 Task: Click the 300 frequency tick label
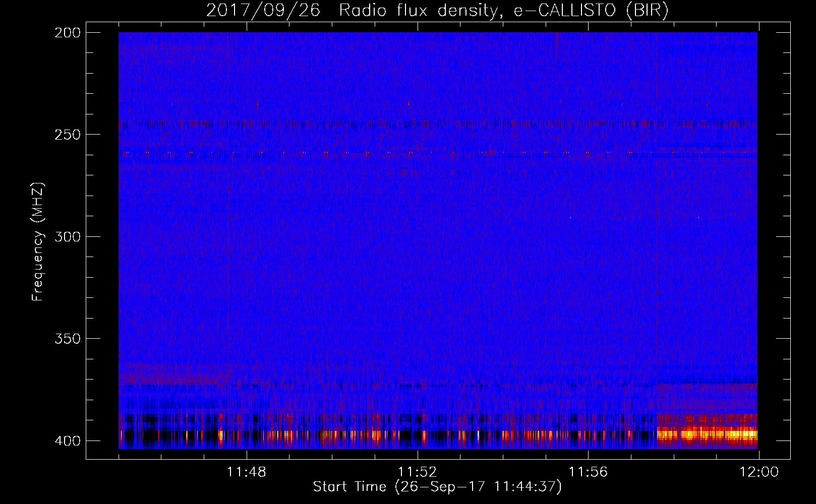67,236
